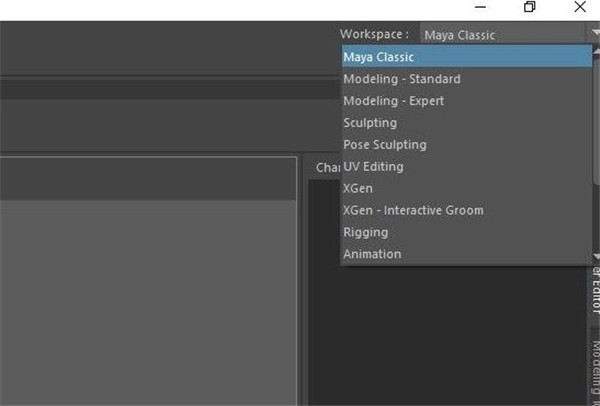
Task: Click the Workspace dropdown arrow
Action: pos(594,34)
